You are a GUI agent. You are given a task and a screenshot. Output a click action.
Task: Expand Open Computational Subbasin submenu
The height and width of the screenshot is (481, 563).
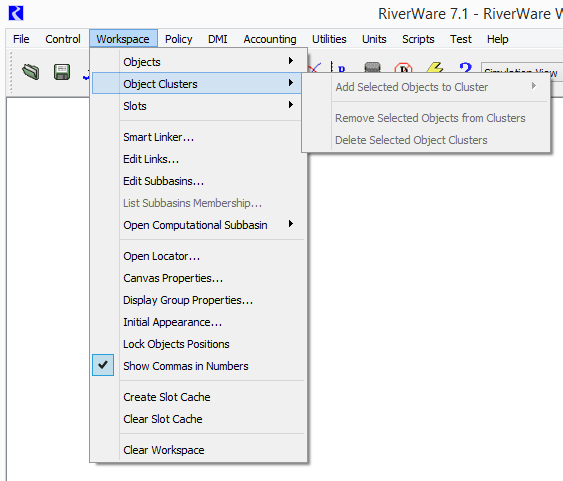coord(196,225)
